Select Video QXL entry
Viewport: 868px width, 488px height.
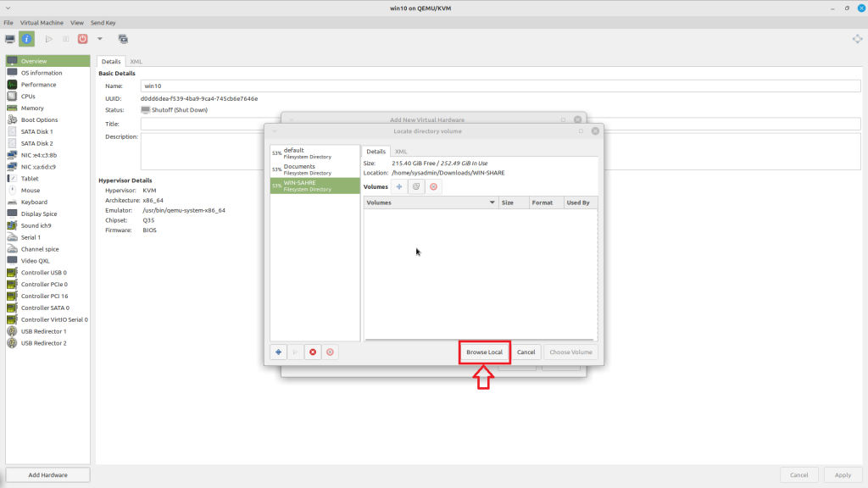point(47,261)
